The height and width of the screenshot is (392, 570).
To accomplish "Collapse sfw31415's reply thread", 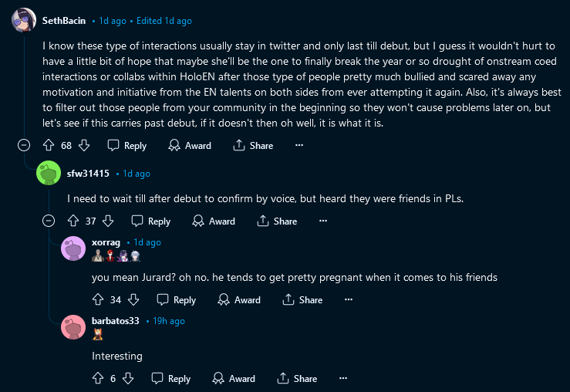I will pos(49,221).
